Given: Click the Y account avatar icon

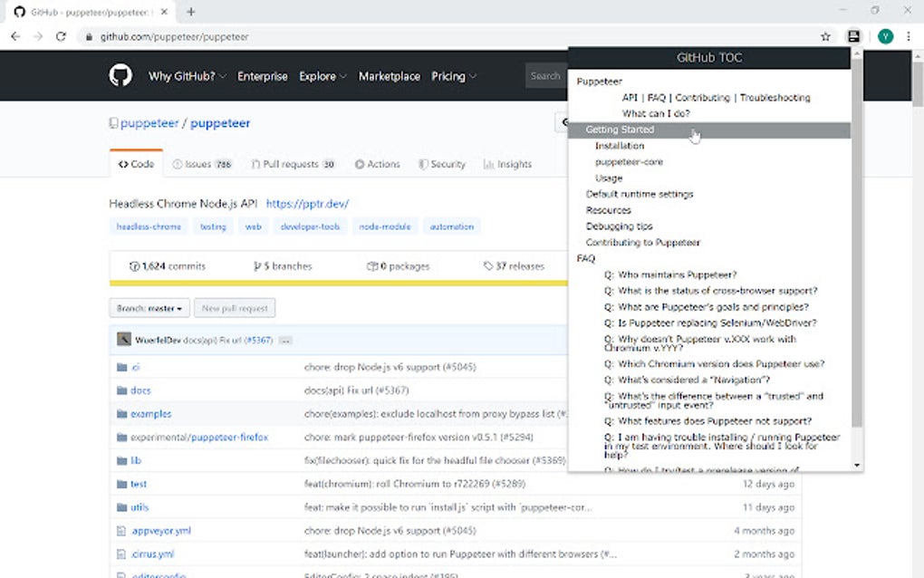Looking at the screenshot, I should [885, 36].
